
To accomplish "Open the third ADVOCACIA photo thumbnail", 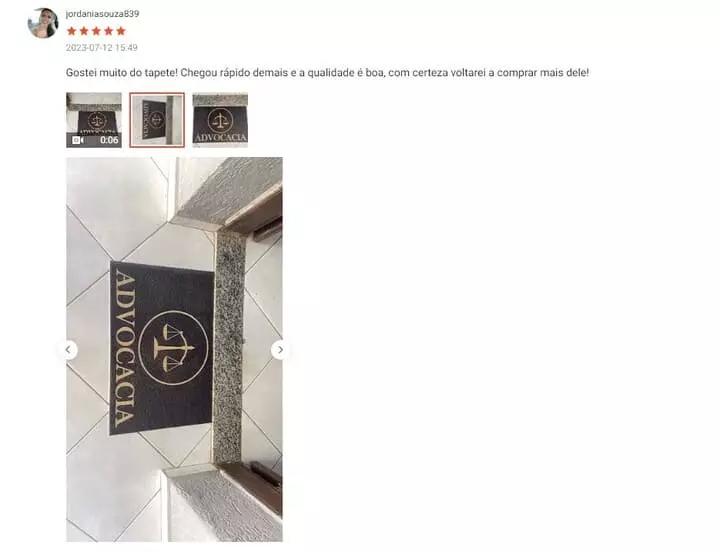I will point(220,120).
